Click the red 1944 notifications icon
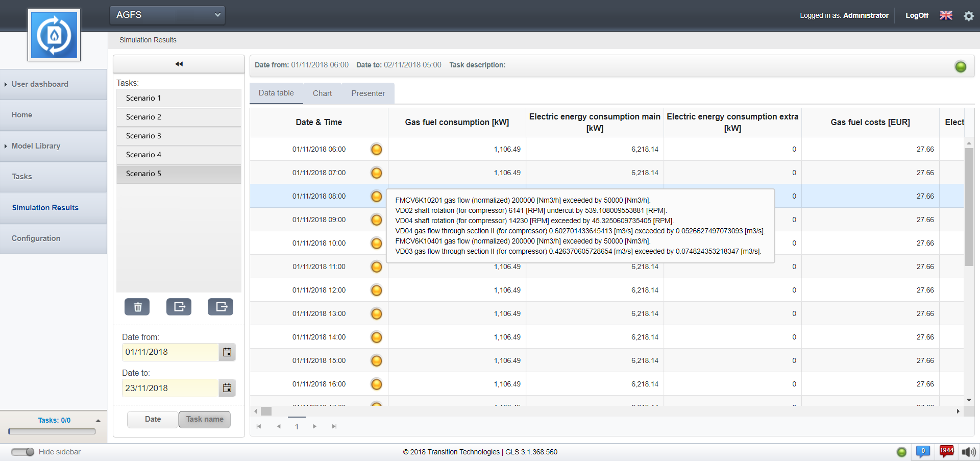This screenshot has width=980, height=461. tap(946, 451)
